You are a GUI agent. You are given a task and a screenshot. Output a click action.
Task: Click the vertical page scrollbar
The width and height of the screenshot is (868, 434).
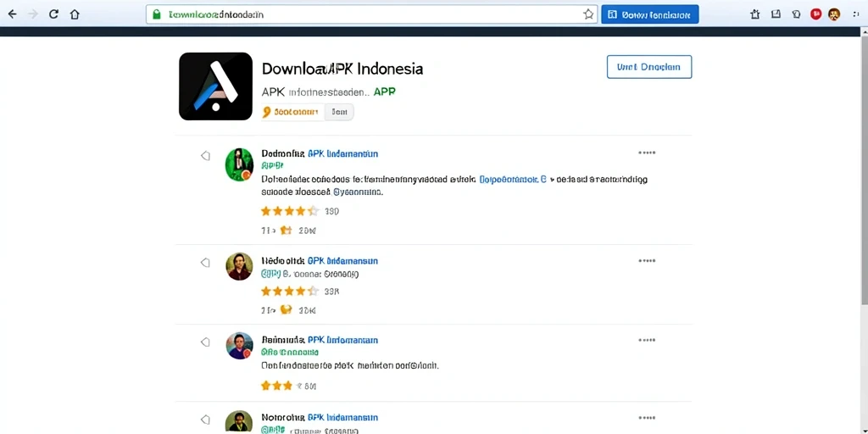[x=864, y=170]
